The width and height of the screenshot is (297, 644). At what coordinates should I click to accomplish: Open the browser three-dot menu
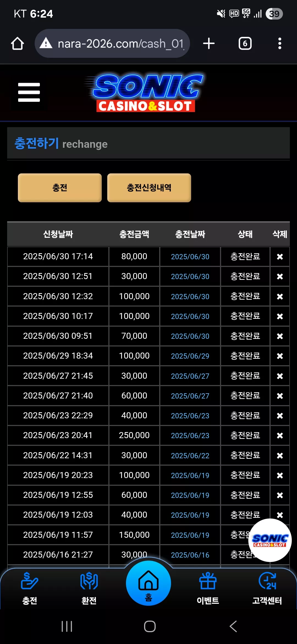coord(280,43)
